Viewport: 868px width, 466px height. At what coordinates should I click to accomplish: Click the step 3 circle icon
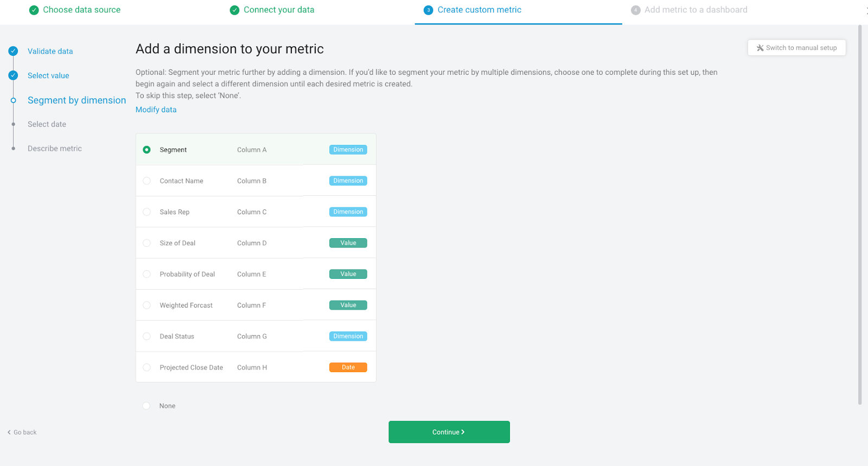tap(428, 10)
